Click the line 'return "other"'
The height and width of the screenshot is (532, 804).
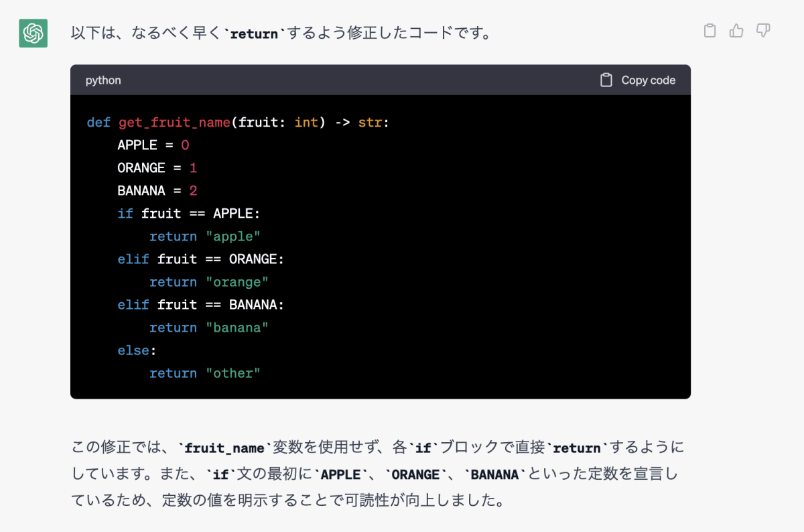[205, 373]
